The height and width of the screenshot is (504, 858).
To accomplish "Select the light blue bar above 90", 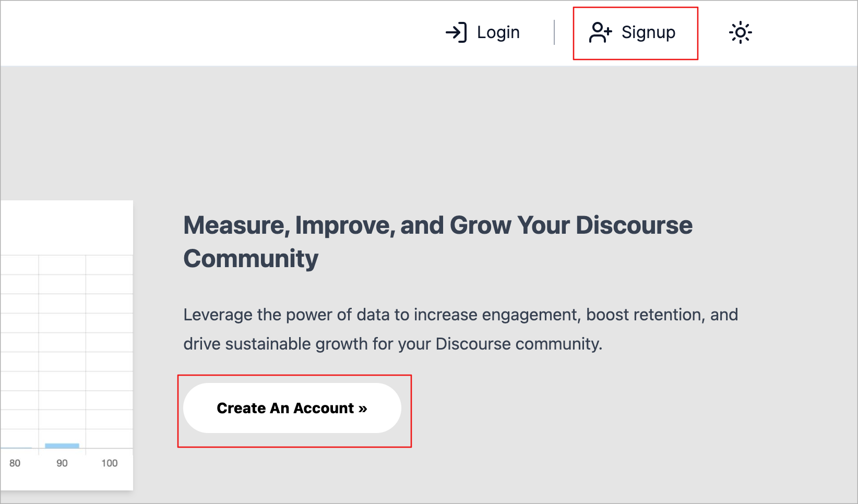I will 62,446.
